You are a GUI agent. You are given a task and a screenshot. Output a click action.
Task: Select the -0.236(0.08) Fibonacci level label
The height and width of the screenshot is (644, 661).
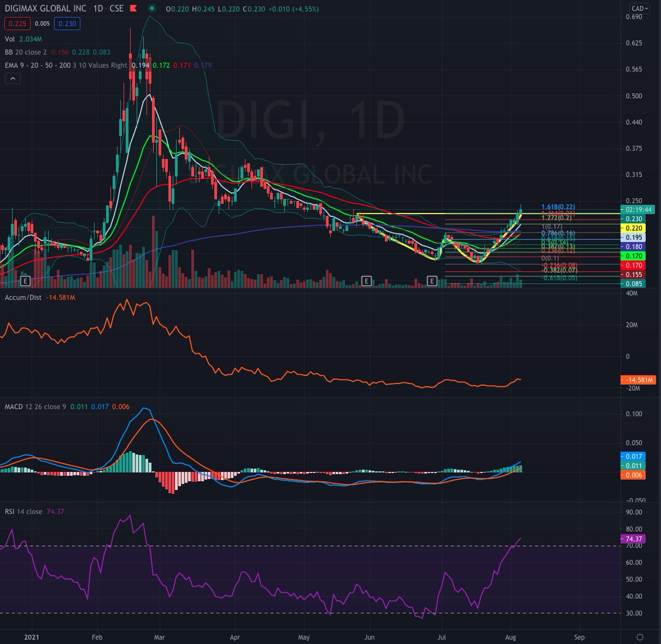[x=559, y=265]
